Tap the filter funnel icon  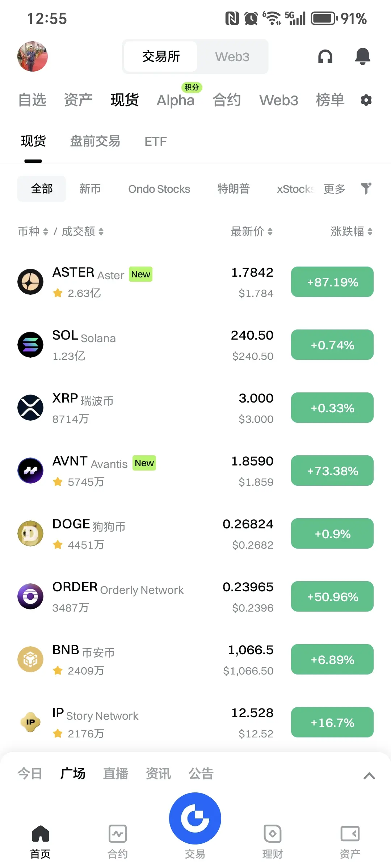click(366, 188)
